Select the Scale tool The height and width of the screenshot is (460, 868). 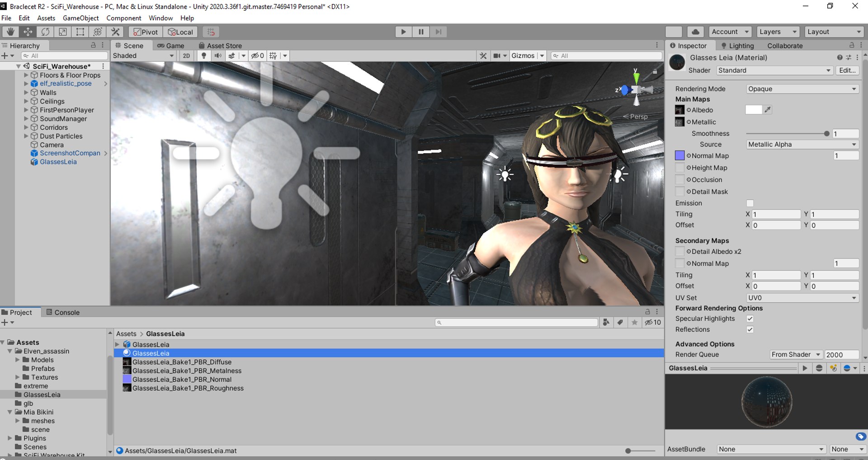(63, 32)
